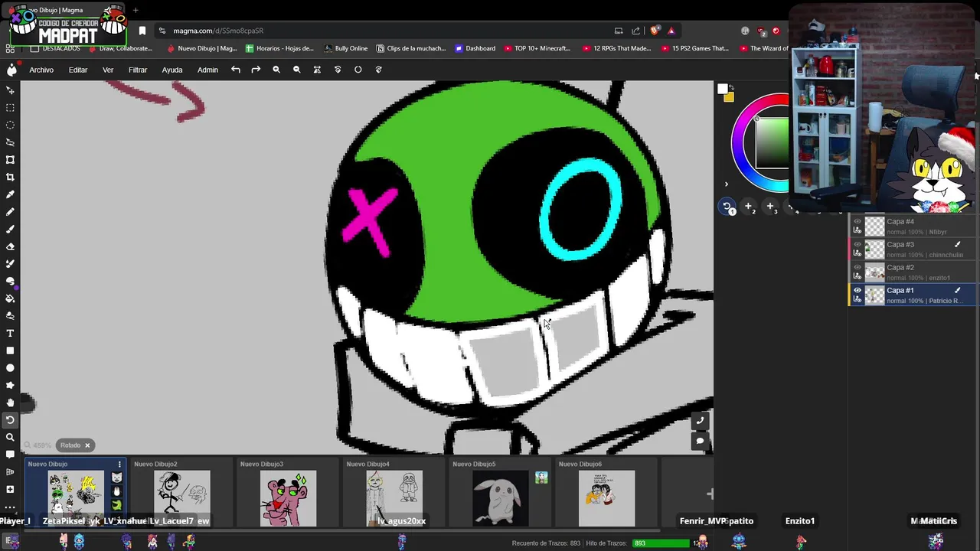Select the transform tool
The image size is (980, 551).
(10, 160)
